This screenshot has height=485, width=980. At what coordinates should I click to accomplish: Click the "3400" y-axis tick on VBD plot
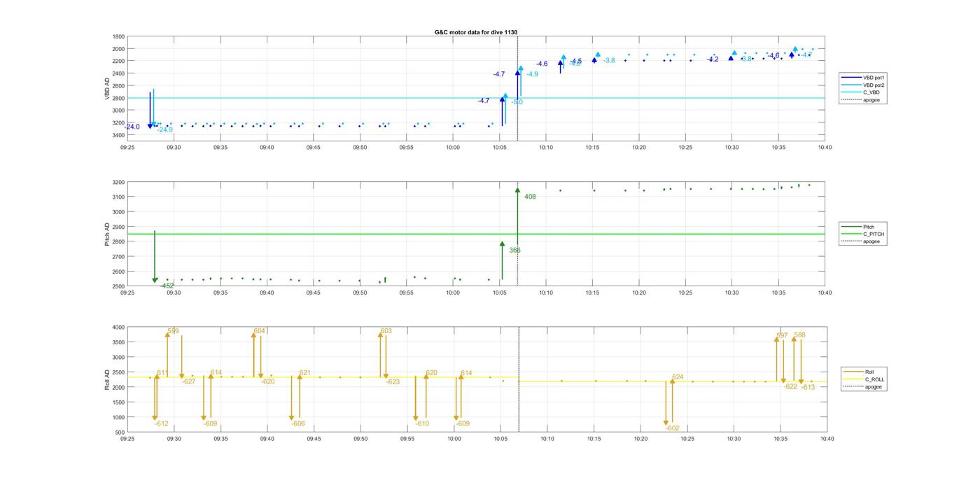click(x=118, y=135)
